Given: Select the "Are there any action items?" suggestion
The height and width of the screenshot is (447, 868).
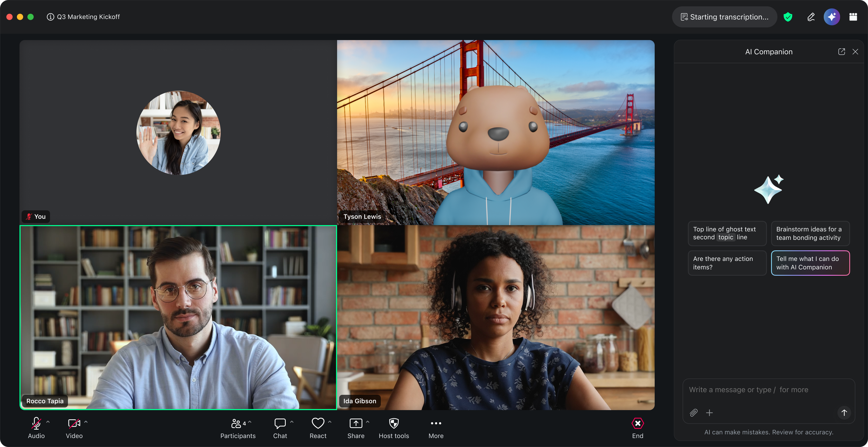Looking at the screenshot, I should (x=727, y=263).
